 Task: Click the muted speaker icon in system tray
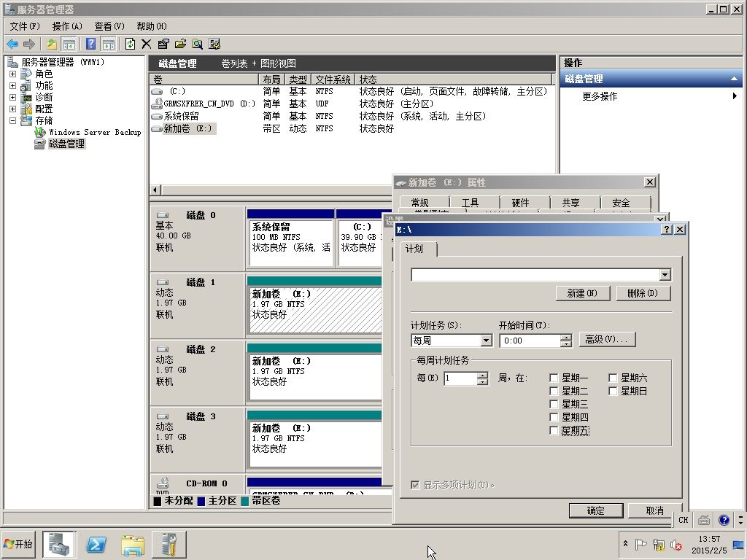coord(676,544)
